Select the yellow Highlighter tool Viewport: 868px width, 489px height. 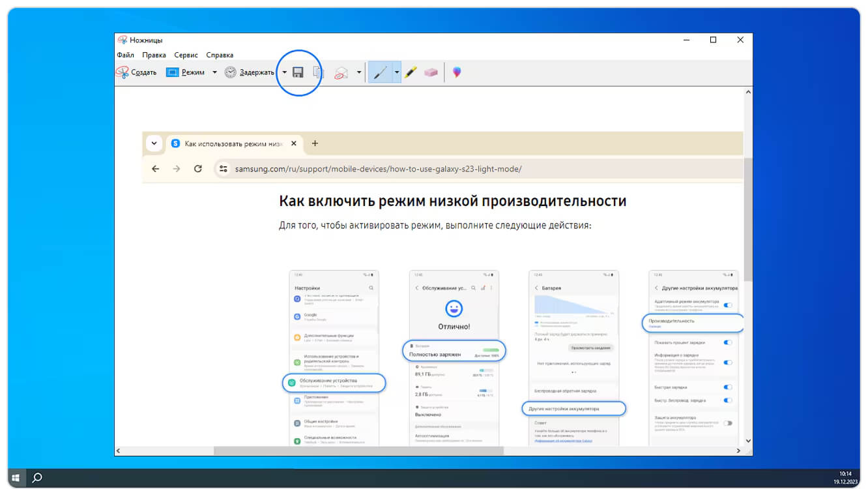411,72
